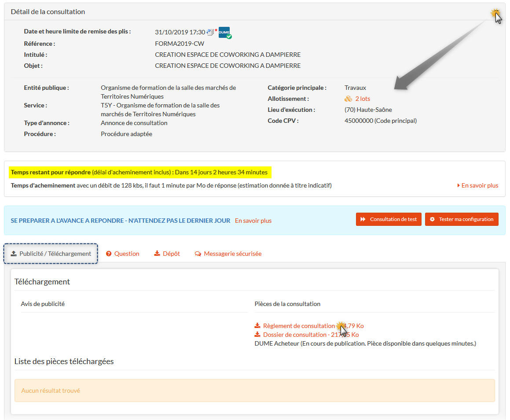
Task: Click the download icon on the Dépôt tab
Action: point(157,254)
